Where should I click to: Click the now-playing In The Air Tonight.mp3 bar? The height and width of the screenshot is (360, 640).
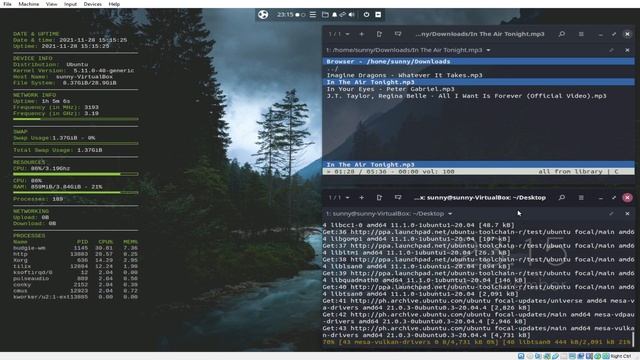[x=479, y=164]
